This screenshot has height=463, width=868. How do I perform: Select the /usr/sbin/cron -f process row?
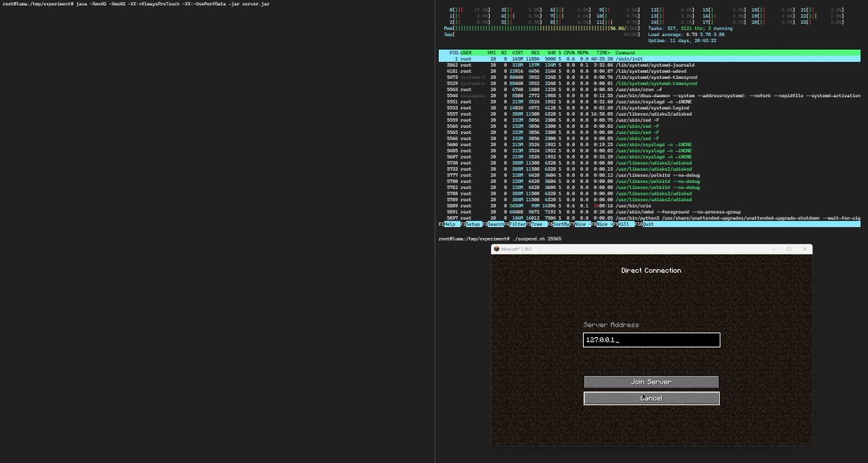coord(650,88)
